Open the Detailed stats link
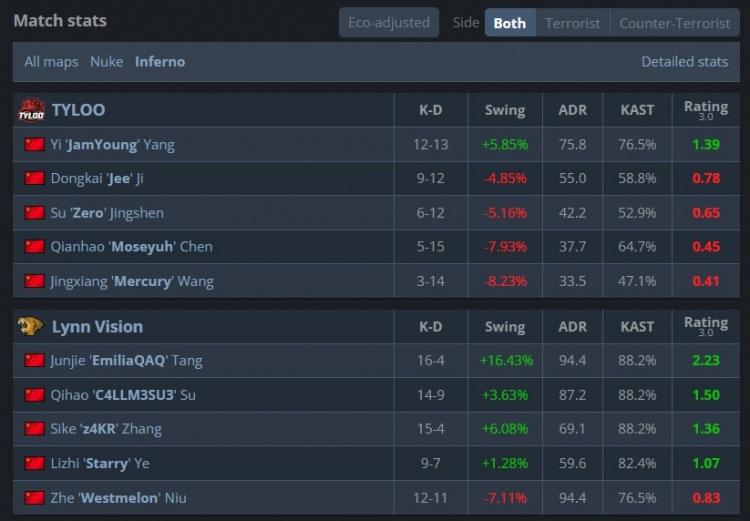Image resolution: width=750 pixels, height=521 pixels. pyautogui.click(x=684, y=62)
